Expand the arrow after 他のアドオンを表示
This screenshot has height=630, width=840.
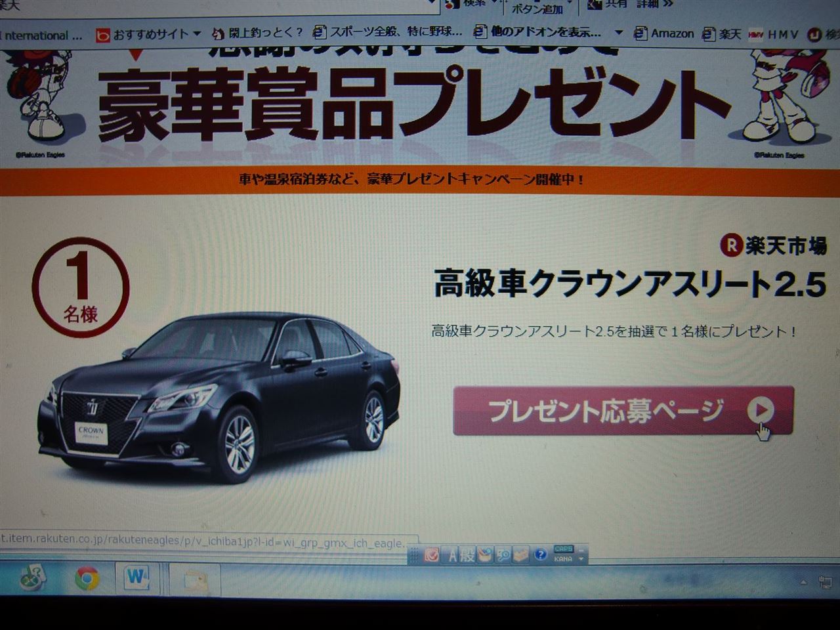618,32
